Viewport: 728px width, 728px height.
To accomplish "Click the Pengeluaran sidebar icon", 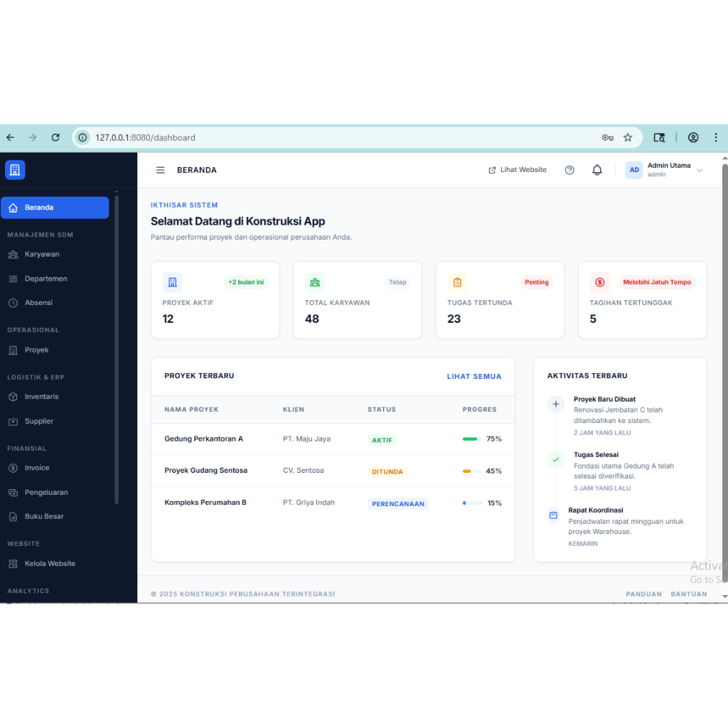I will click(13, 493).
